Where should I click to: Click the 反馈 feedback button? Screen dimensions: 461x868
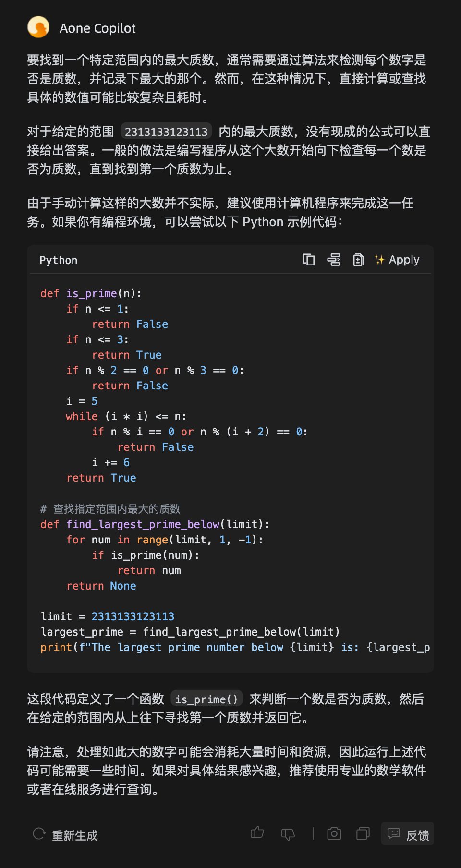click(x=408, y=834)
